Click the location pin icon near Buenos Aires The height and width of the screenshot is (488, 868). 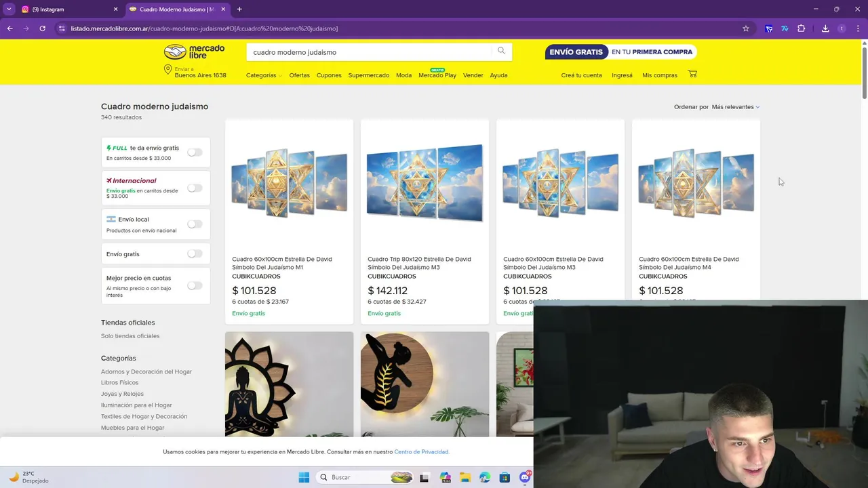point(167,70)
